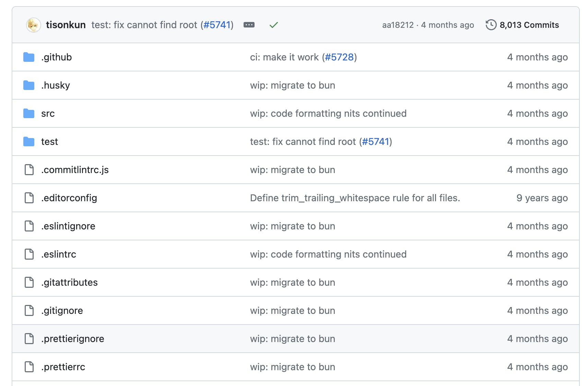Click the .prettierrc file icon
The height and width of the screenshot is (386, 588).
pyautogui.click(x=29, y=367)
